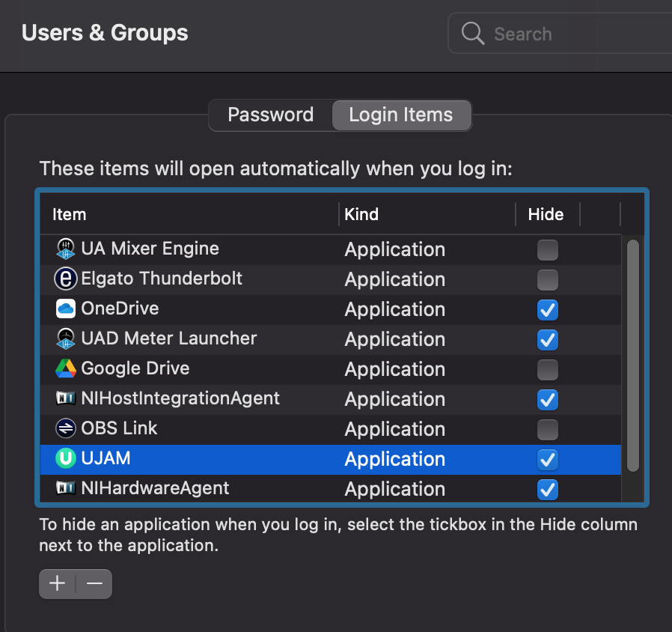
Task: Click the UA Mixer Engine app icon
Action: click(66, 249)
